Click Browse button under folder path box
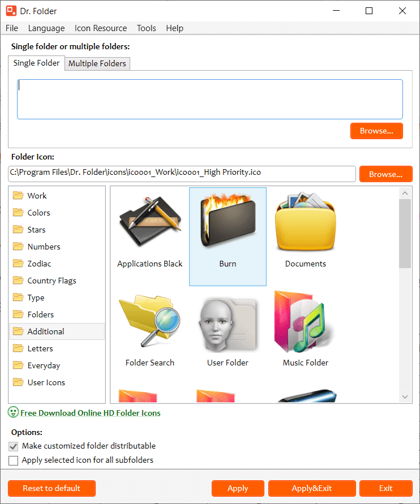 (376, 131)
